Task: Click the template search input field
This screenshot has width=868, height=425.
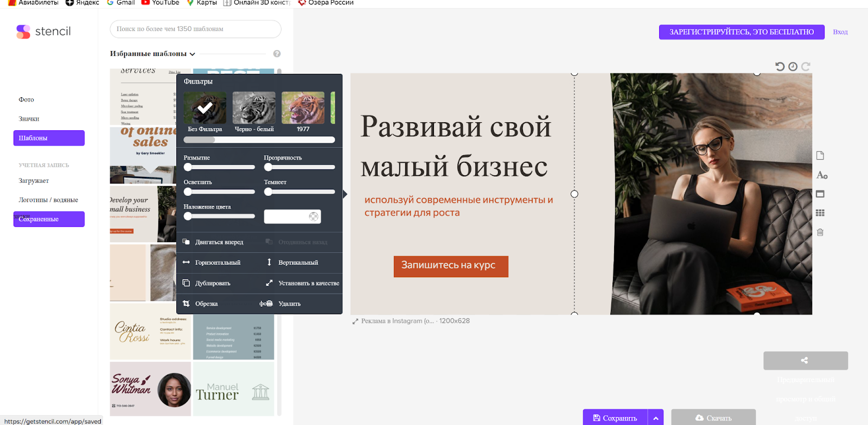Action: coord(195,29)
